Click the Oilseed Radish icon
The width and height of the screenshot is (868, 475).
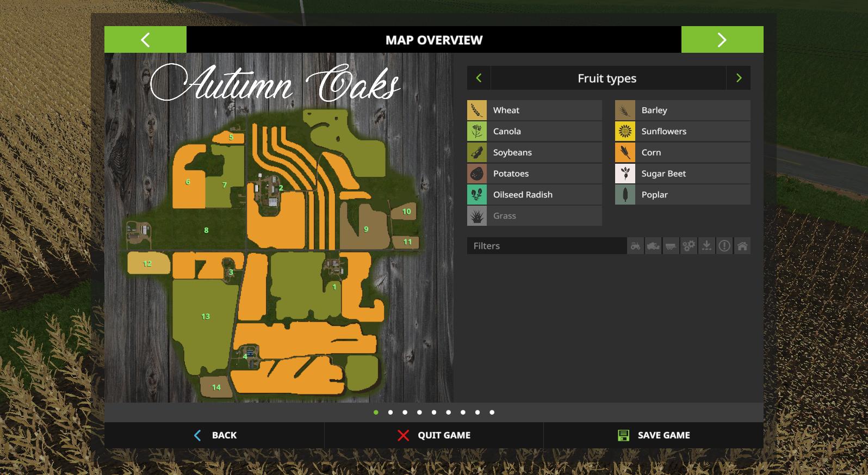click(477, 195)
